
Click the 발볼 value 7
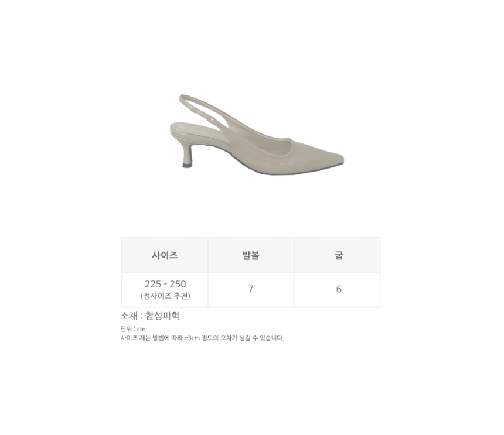click(251, 289)
